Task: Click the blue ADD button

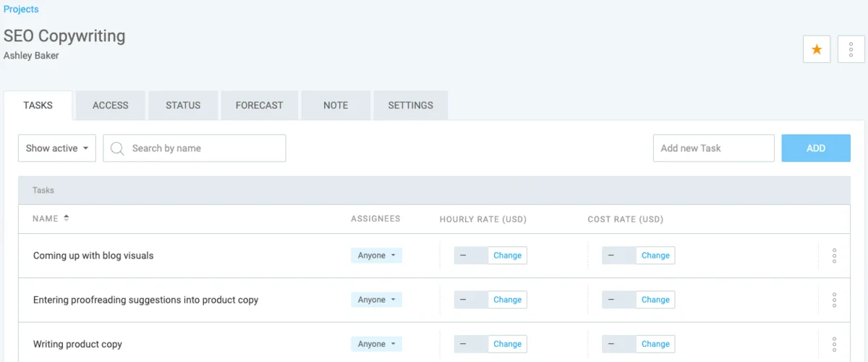Action: (x=816, y=148)
